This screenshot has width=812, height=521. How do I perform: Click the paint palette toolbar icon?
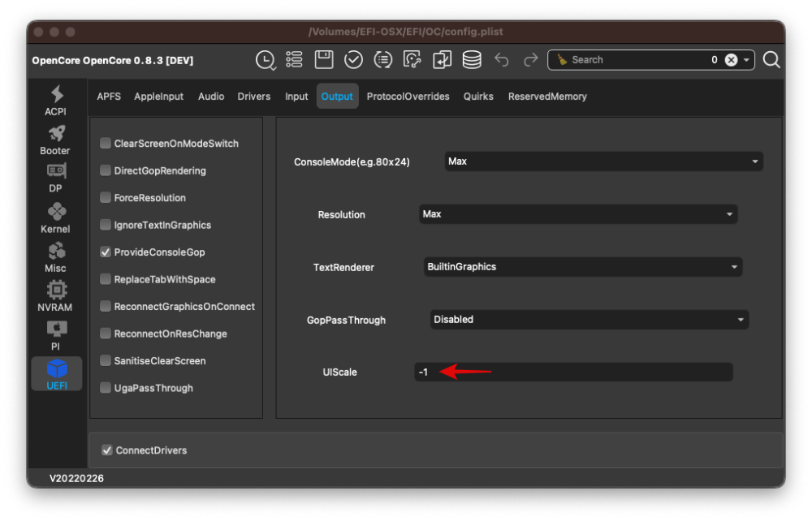[412, 60]
